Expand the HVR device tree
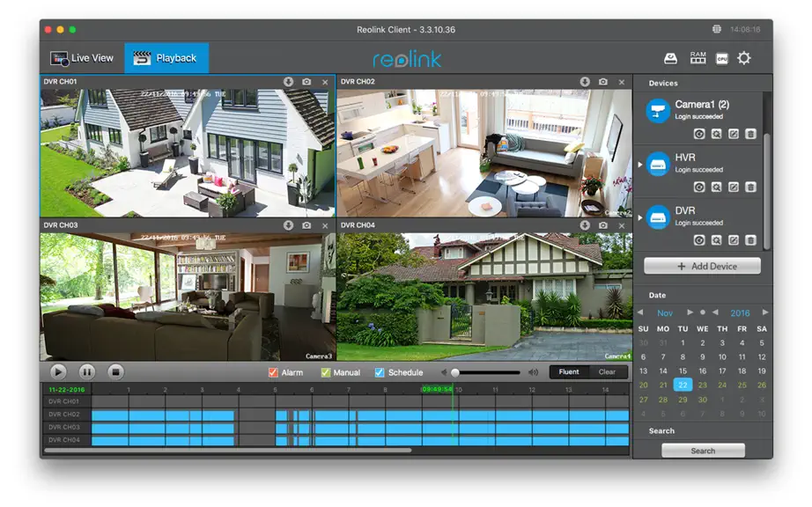The height and width of the screenshot is (507, 812). click(640, 165)
